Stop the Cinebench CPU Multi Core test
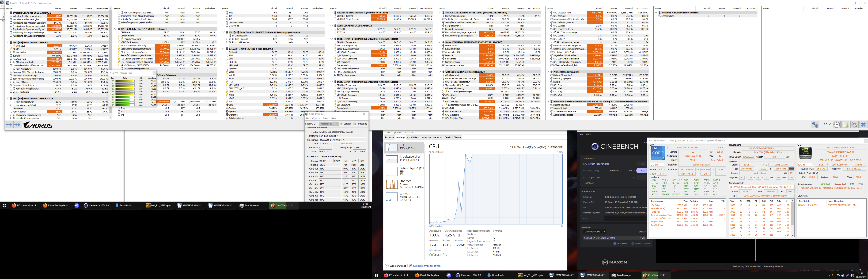 [x=643, y=170]
